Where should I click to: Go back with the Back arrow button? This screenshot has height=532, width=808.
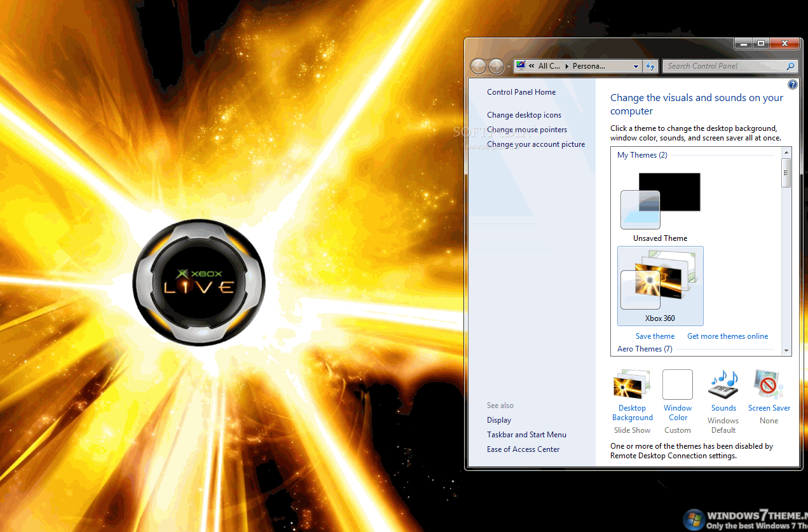tap(478, 66)
